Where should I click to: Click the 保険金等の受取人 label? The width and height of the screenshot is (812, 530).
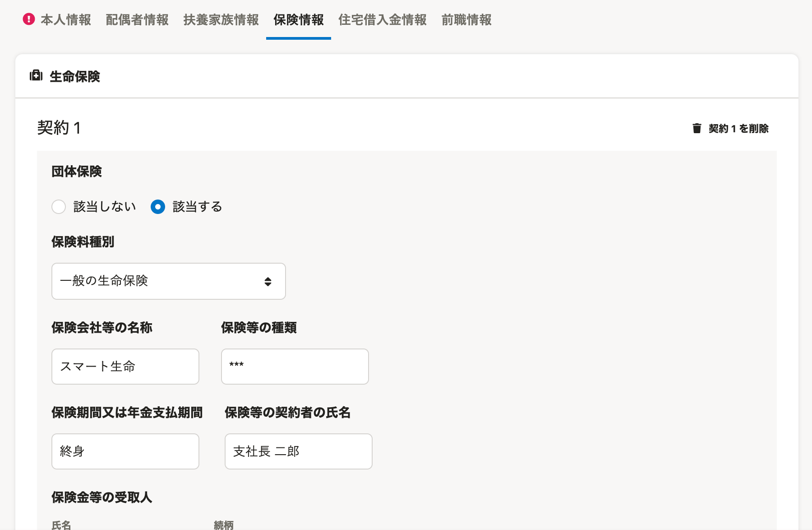pos(102,497)
